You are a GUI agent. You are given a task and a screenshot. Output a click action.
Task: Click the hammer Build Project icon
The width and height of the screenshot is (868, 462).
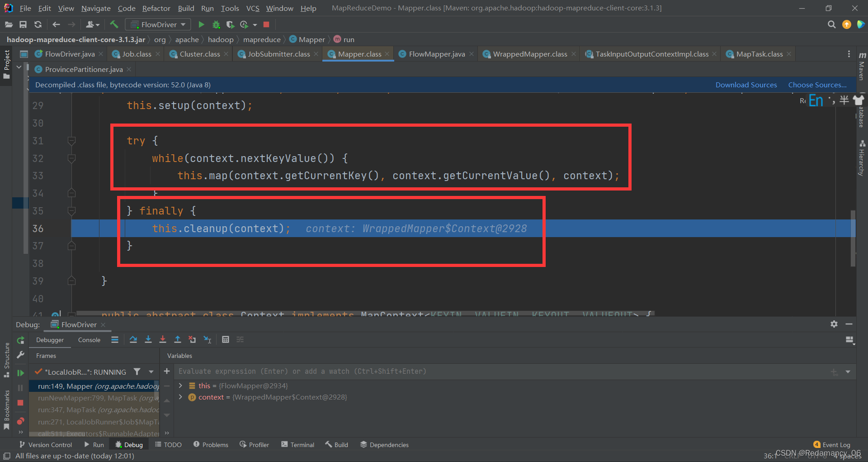tap(114, 24)
